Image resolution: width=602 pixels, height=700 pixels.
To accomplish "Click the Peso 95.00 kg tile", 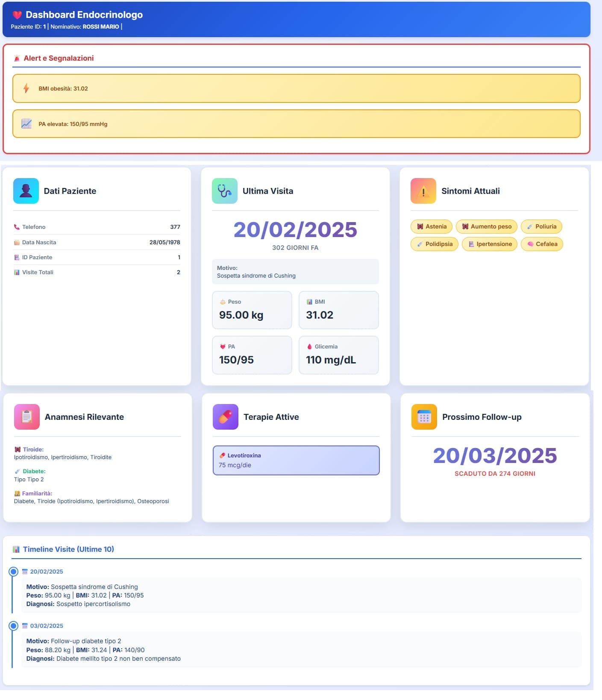I will [252, 310].
